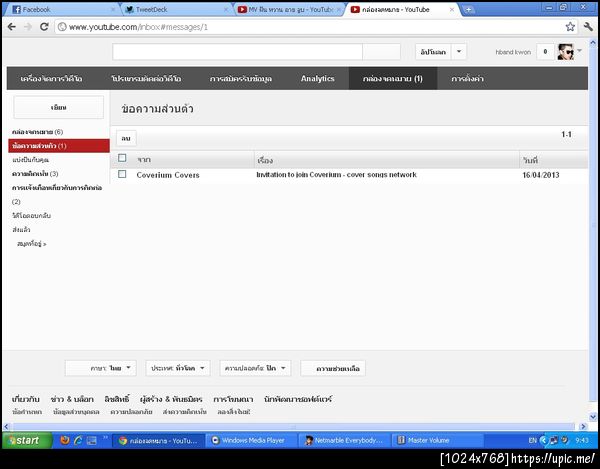Open the About footer link
This screenshot has height=469, width=600.
click(26, 399)
